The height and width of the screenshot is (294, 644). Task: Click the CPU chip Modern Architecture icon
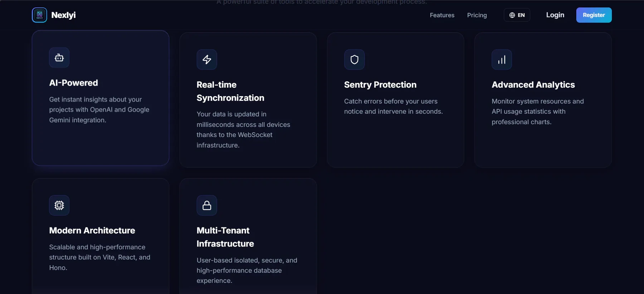point(59,205)
